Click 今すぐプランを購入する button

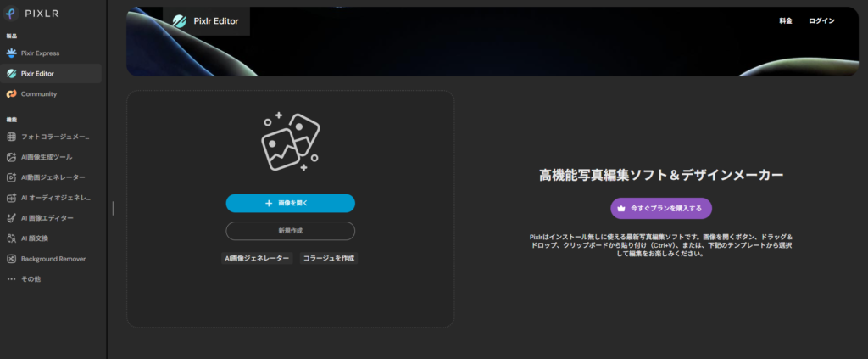coord(661,209)
